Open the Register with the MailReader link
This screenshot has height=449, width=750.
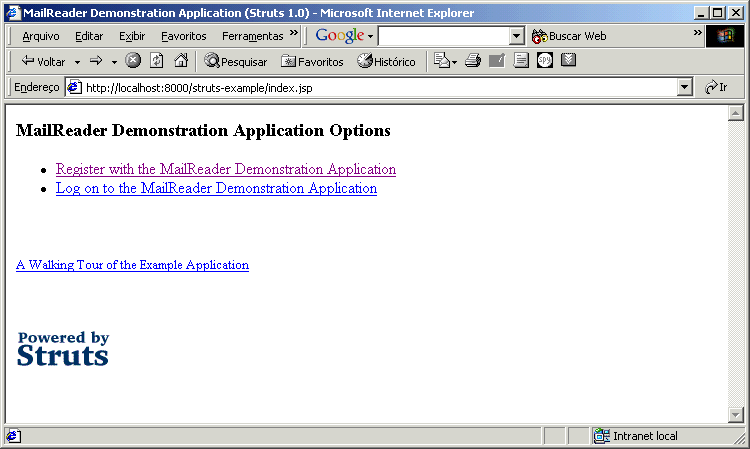[226, 169]
